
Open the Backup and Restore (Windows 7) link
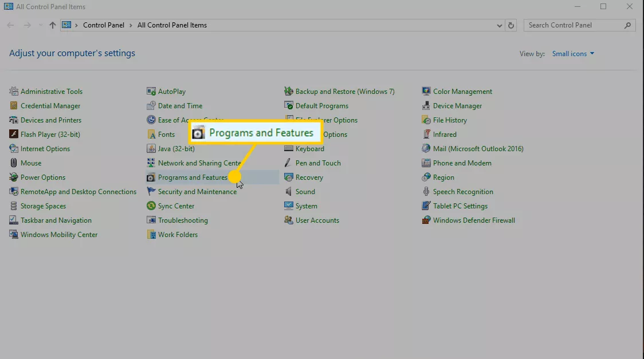pyautogui.click(x=345, y=92)
